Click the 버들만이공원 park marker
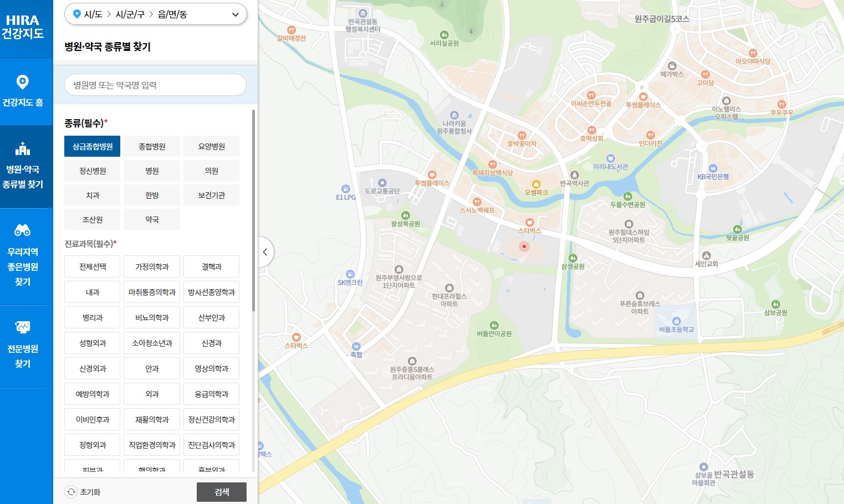This screenshot has height=504, width=844. pyautogui.click(x=494, y=325)
